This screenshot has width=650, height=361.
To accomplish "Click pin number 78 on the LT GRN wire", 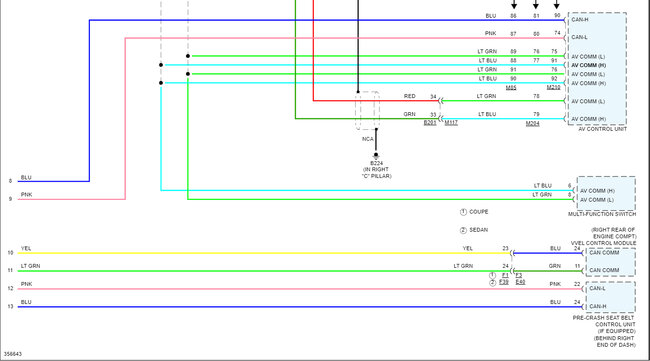I will pyautogui.click(x=536, y=96).
